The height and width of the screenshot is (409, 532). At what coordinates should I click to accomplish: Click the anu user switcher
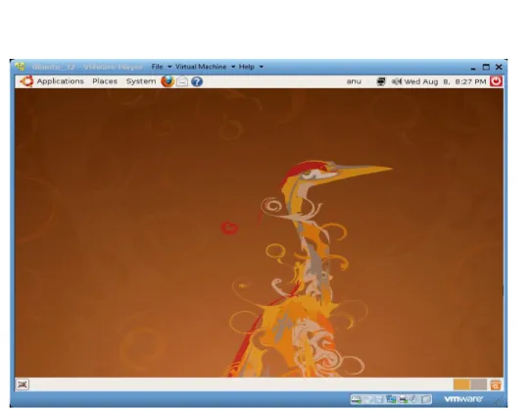point(354,81)
